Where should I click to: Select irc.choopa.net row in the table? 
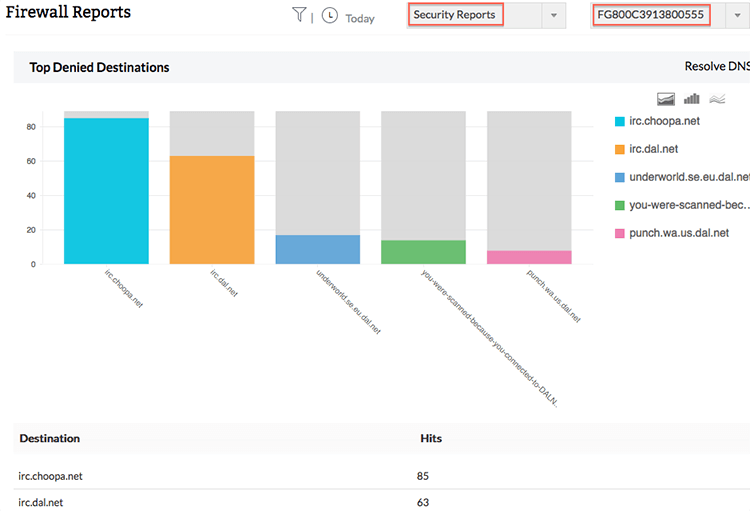50,476
